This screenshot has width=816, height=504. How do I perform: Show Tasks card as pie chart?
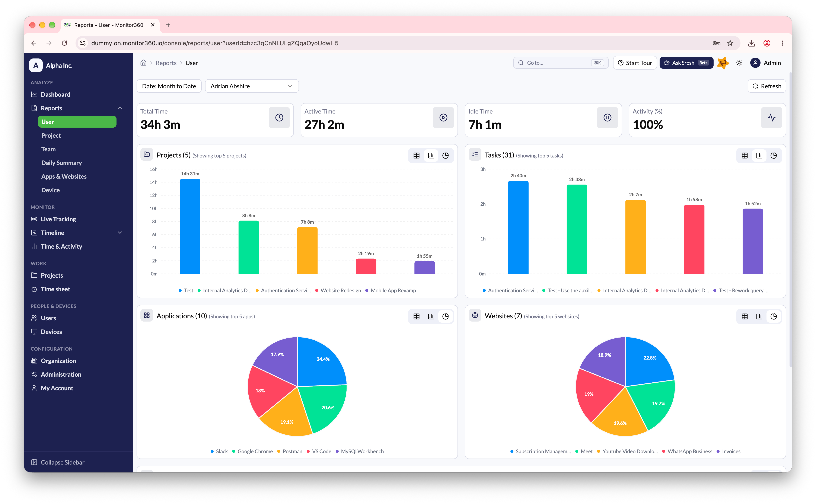point(773,155)
